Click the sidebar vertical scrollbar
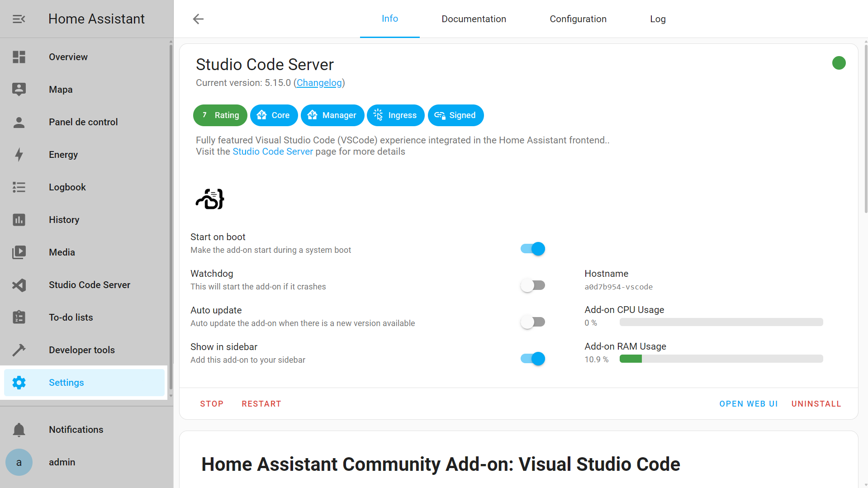The image size is (868, 488). pos(171,217)
